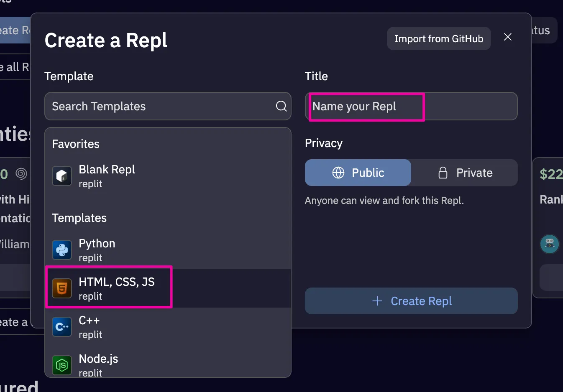Click the plus icon on Create Repl
563x392 pixels.
tap(377, 301)
